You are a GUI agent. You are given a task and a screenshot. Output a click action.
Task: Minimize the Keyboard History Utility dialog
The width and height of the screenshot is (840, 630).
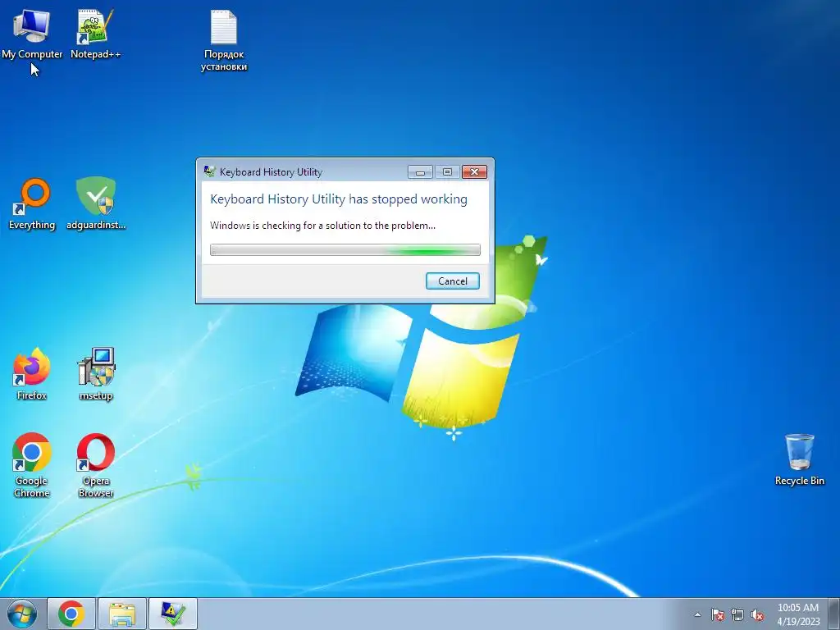tap(420, 172)
